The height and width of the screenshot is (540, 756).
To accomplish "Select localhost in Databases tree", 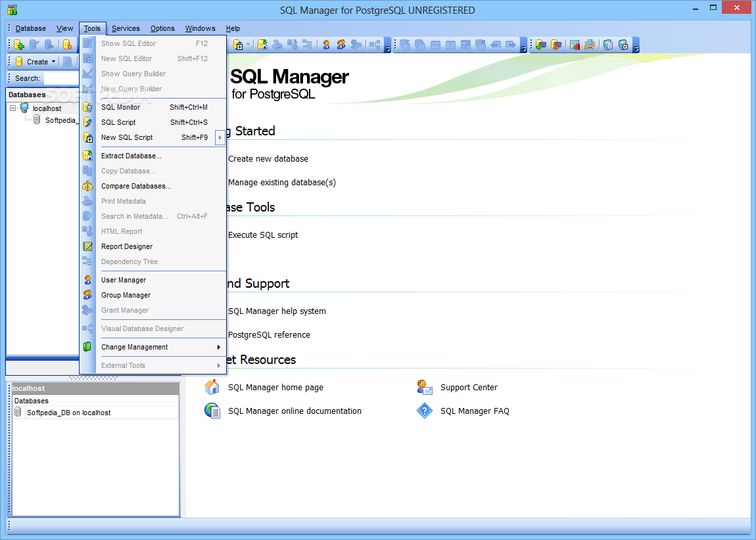I will click(x=47, y=109).
